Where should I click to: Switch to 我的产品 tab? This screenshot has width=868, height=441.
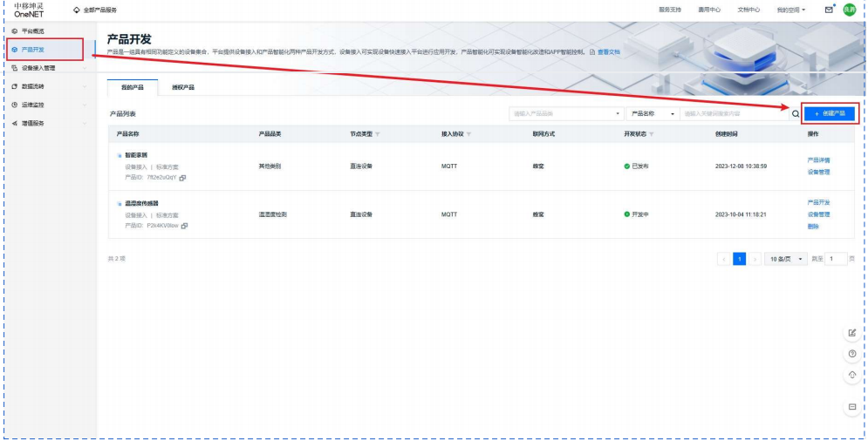pyautogui.click(x=133, y=87)
